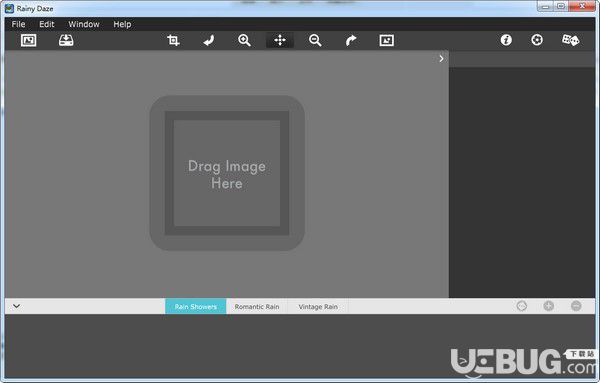Open the Help menu

[x=122, y=24]
